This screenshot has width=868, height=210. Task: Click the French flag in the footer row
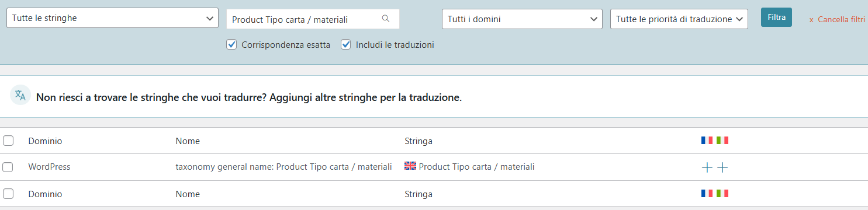[x=707, y=193]
